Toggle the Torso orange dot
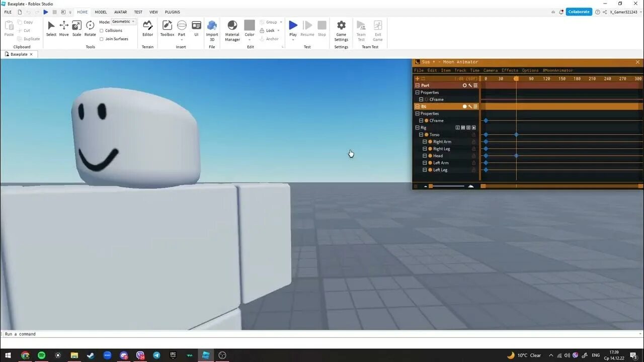This screenshot has height=362, width=644. pos(427,135)
